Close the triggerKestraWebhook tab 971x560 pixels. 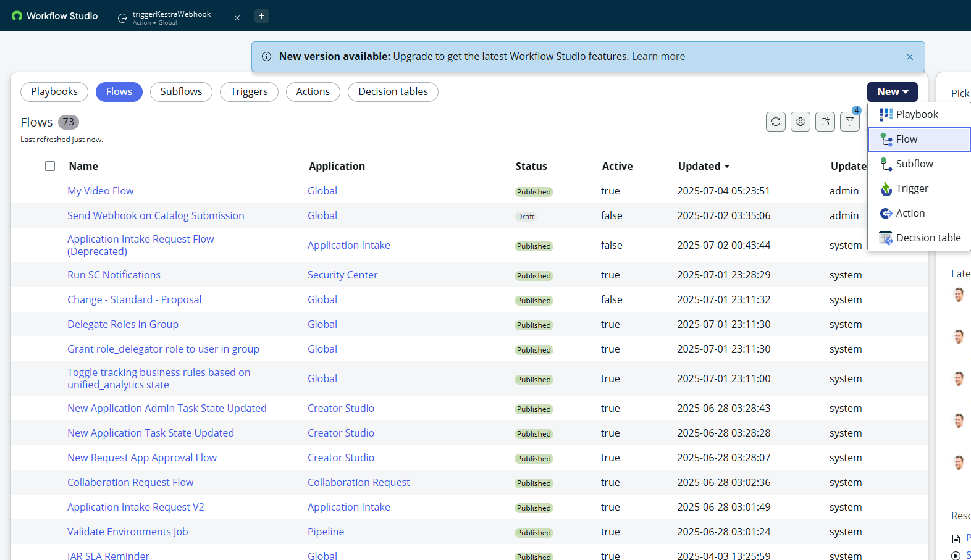237,18
